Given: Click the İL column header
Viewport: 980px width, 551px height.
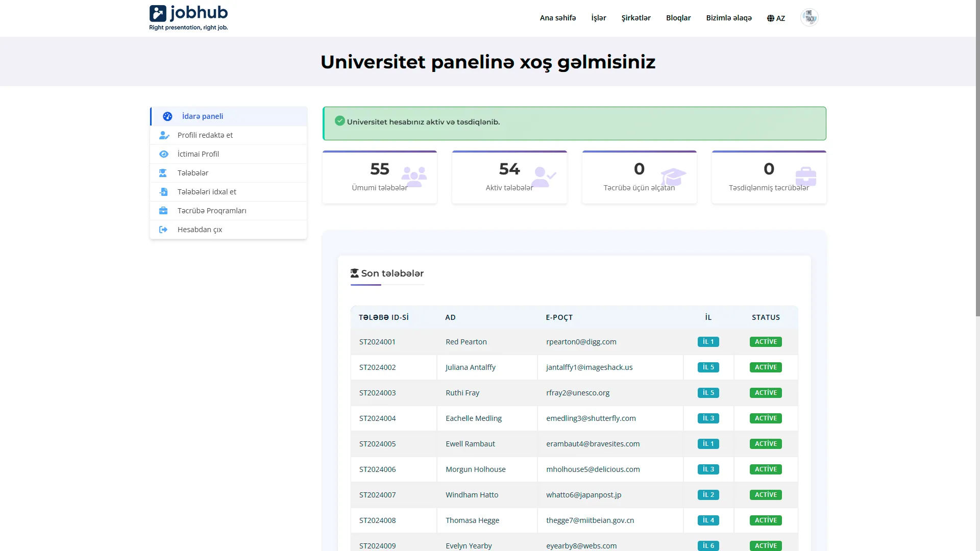Looking at the screenshot, I should tap(708, 317).
